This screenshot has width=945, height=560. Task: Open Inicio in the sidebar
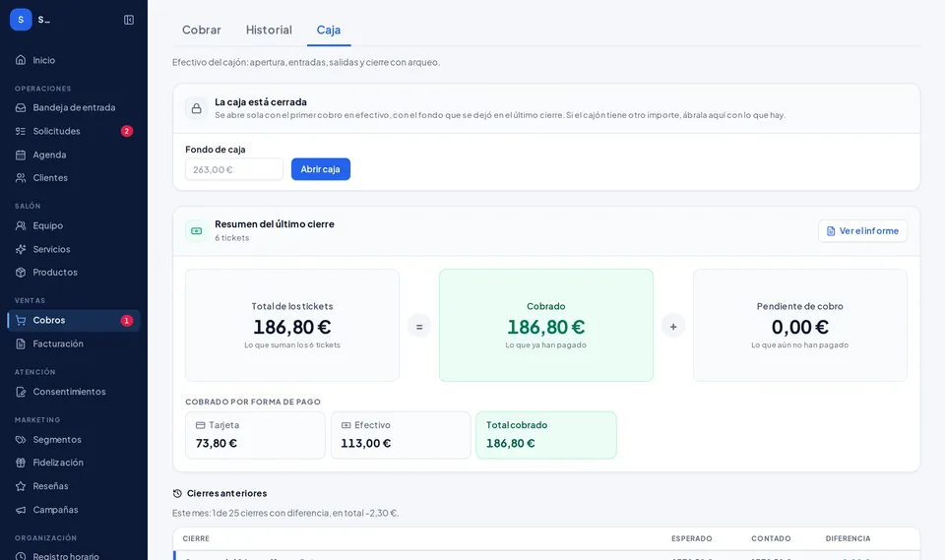[x=74, y=60]
